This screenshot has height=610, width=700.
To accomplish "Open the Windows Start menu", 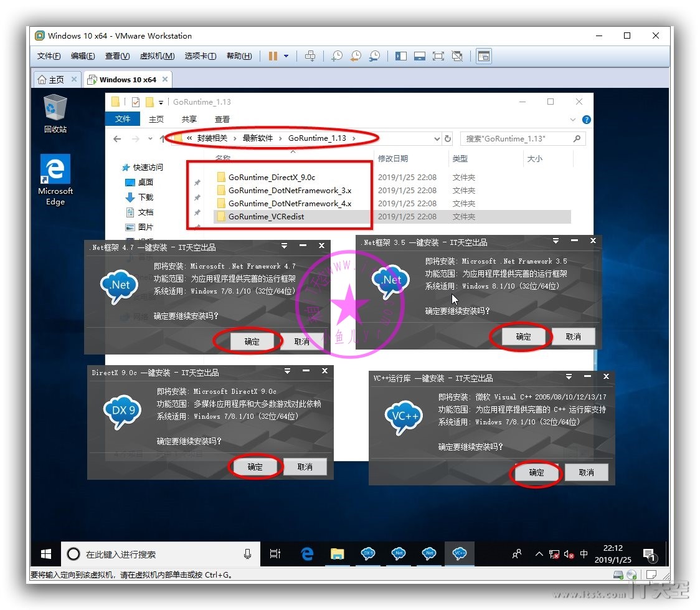I will coord(45,554).
